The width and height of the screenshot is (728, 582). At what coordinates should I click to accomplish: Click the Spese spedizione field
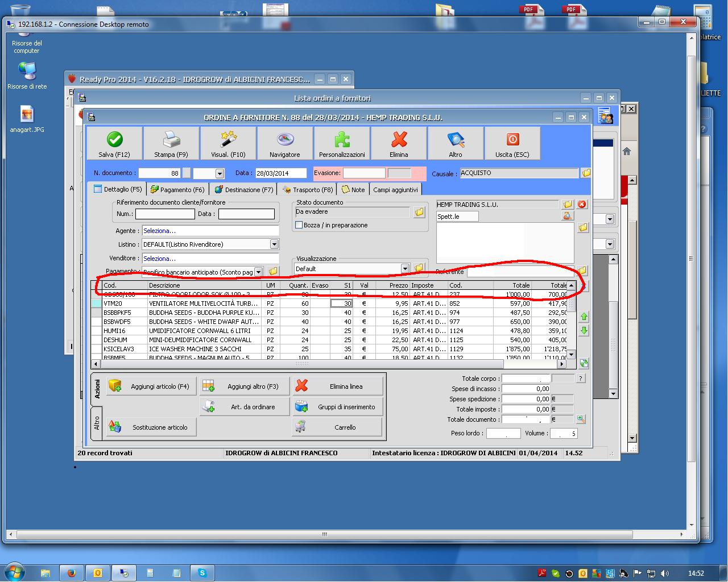pos(526,399)
